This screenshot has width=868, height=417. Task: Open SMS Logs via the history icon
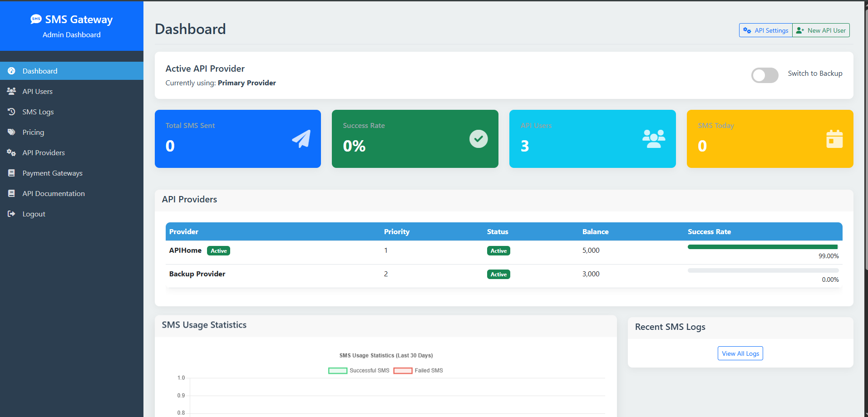tap(11, 112)
